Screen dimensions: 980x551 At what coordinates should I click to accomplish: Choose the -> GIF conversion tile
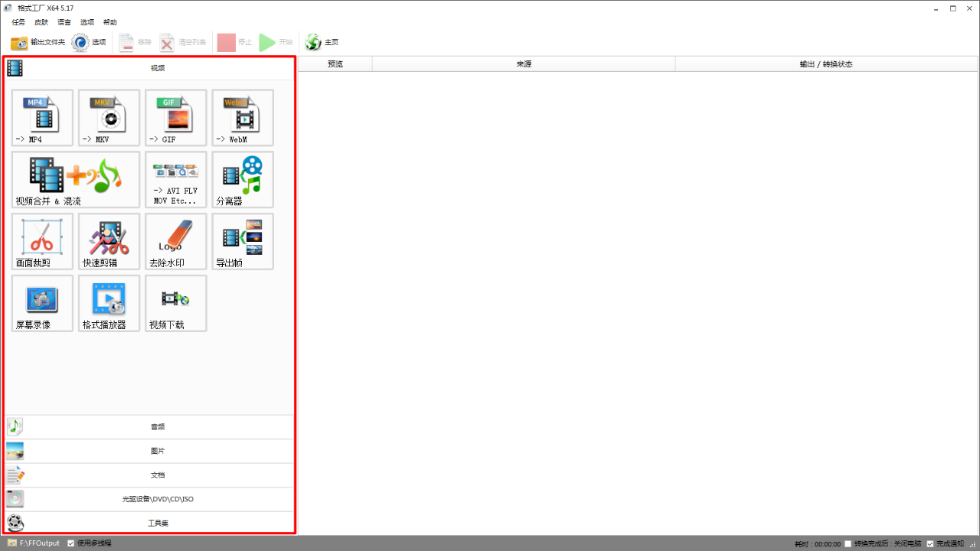pos(176,118)
